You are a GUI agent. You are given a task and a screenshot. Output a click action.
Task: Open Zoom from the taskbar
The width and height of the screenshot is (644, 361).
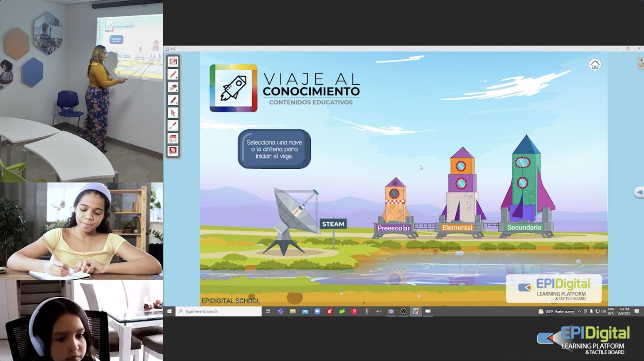[x=317, y=311]
